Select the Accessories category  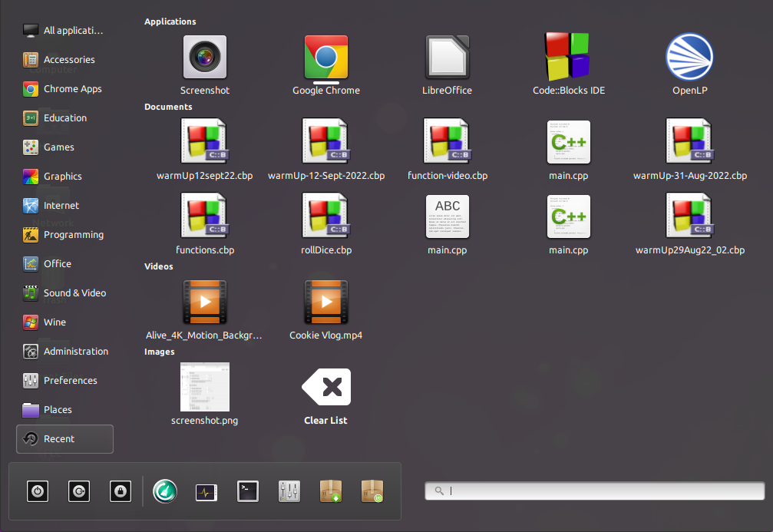pyautogui.click(x=64, y=60)
